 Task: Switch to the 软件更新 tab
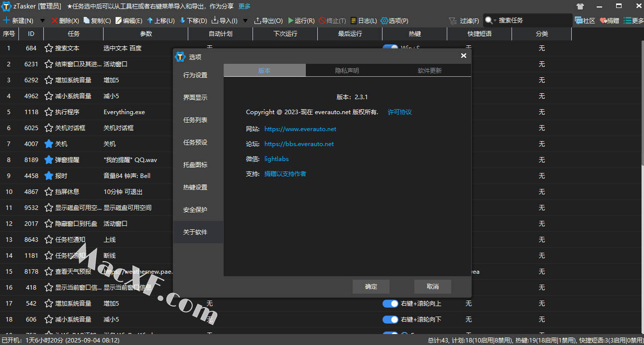[430, 70]
